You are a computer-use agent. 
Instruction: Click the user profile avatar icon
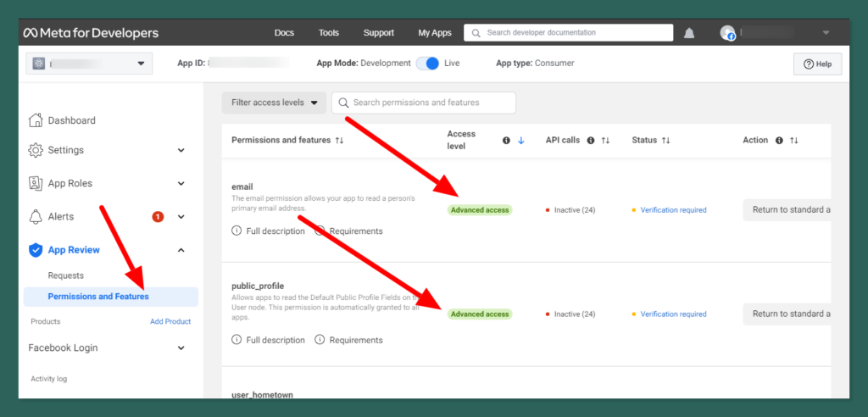727,33
